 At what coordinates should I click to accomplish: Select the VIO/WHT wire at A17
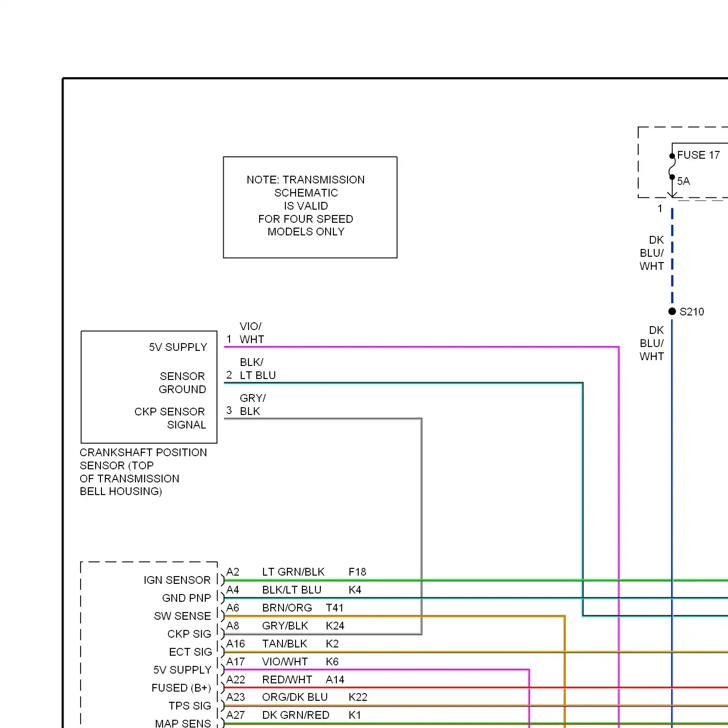(x=285, y=662)
